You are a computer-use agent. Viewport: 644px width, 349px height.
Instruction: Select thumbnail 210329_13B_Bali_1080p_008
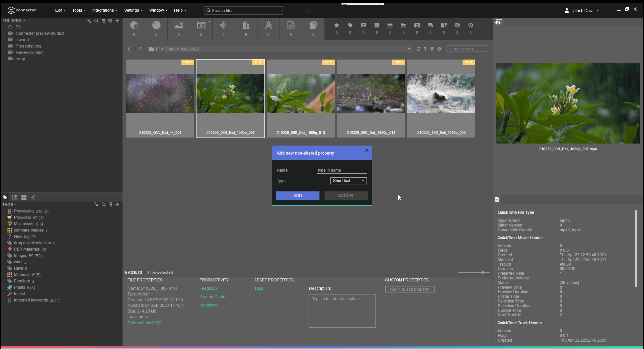(x=441, y=98)
